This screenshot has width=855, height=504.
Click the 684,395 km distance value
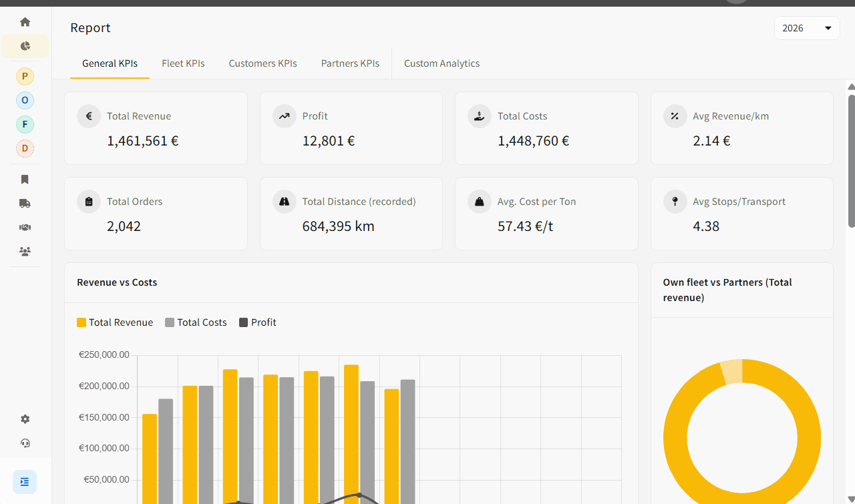coord(338,226)
